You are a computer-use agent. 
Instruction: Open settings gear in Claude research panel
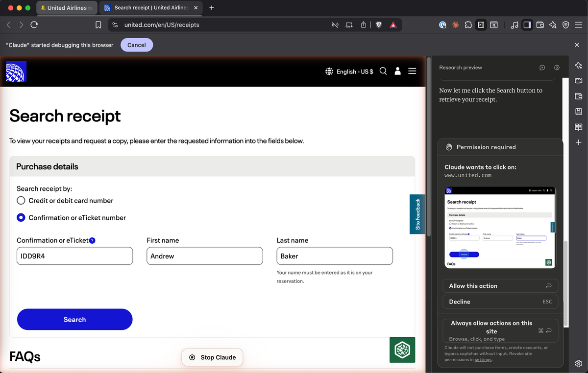557,68
